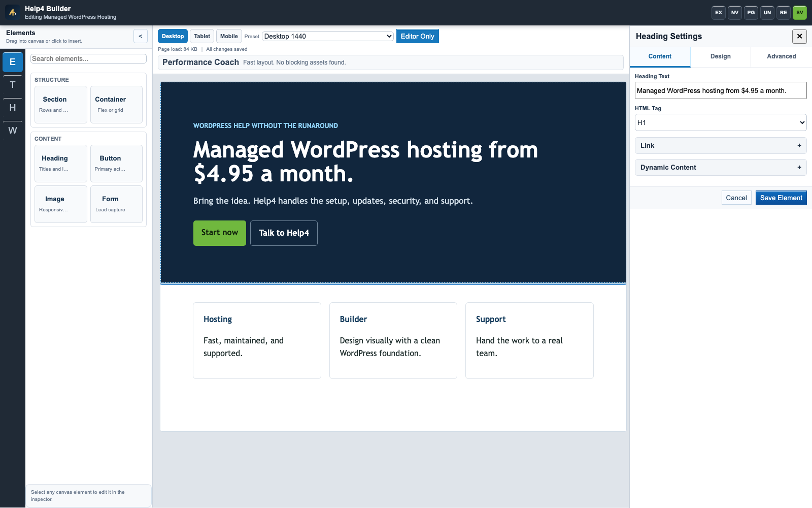812x508 pixels.
Task: Open the E elements sidebar tab
Action: tap(13, 62)
